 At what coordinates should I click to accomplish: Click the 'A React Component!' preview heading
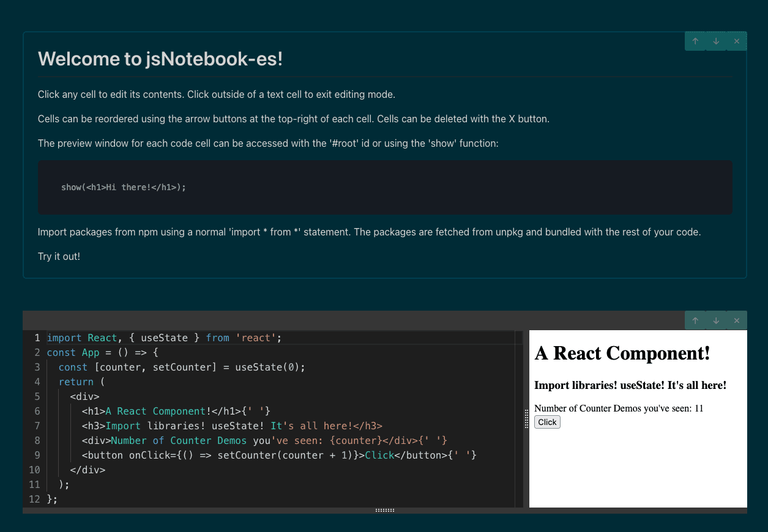(622, 353)
